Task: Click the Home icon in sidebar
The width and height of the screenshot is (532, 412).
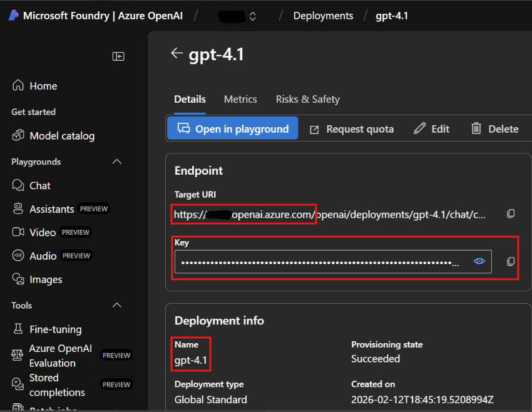Action: click(x=18, y=86)
